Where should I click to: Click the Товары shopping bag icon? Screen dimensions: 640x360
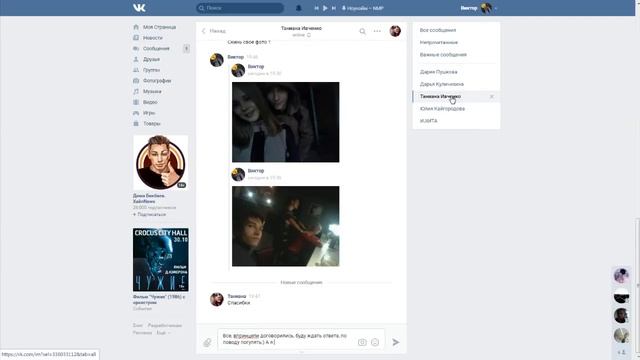point(136,123)
